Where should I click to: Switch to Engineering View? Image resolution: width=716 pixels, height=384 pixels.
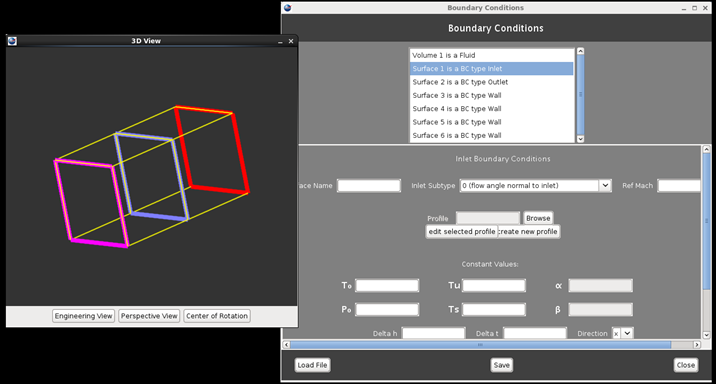pyautogui.click(x=83, y=316)
